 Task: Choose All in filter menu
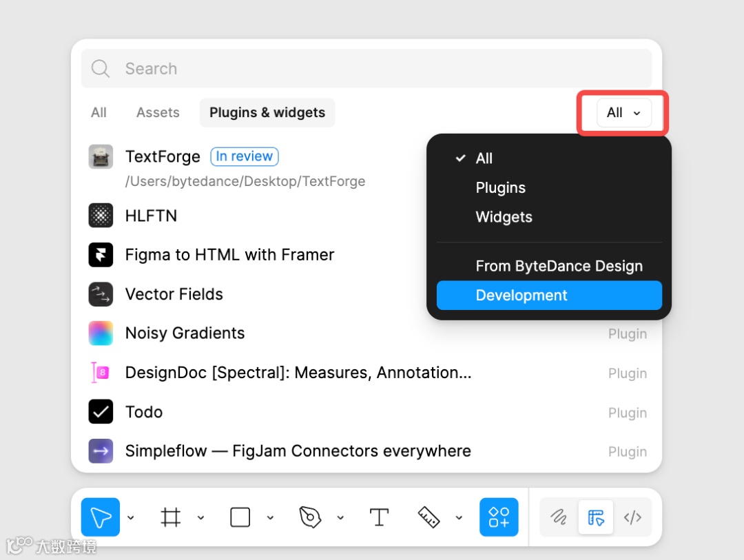coord(549,158)
